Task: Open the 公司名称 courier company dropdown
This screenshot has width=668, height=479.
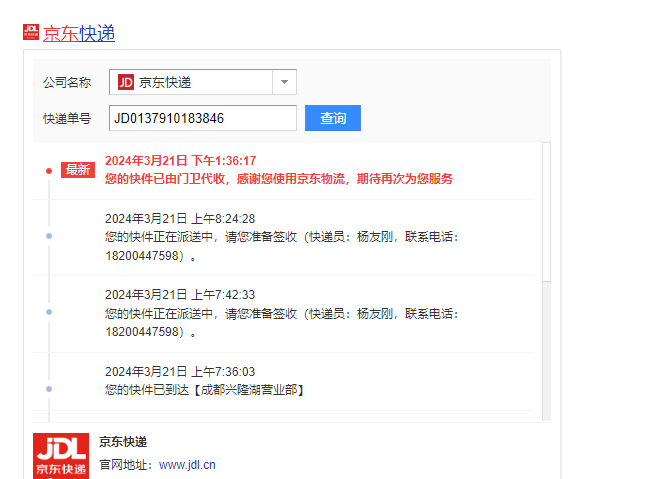Action: point(203,82)
